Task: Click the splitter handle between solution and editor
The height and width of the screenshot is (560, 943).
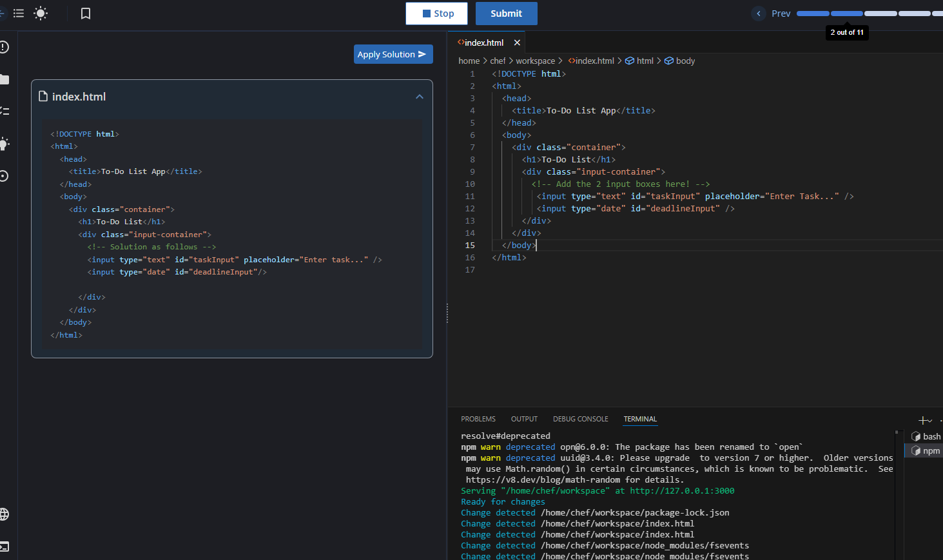Action: [x=447, y=313]
